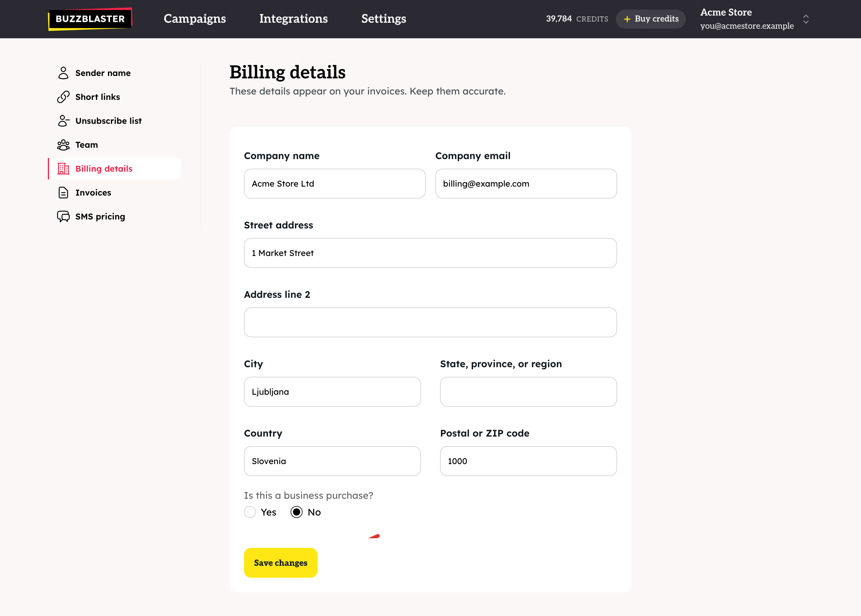Click the you@acmestore.example account email
This screenshot has width=861, height=616.
[747, 26]
